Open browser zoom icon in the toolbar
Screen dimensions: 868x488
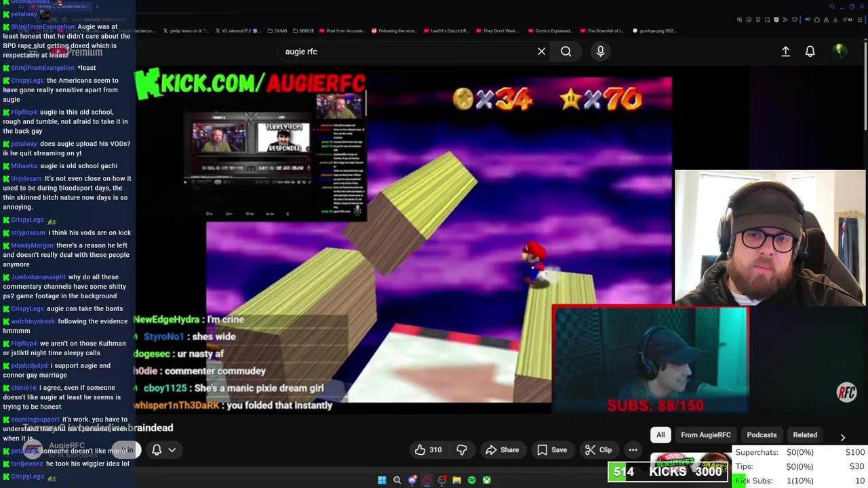pos(740,20)
